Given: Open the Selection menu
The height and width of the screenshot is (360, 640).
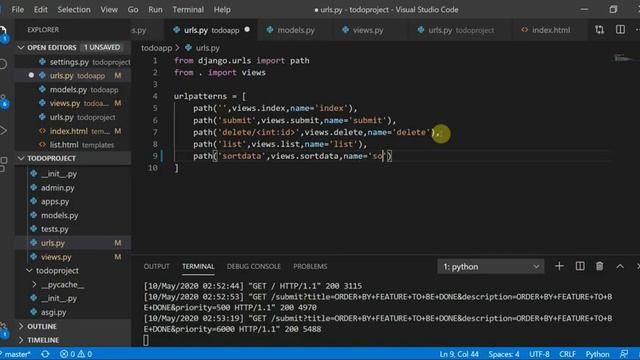Looking at the screenshot, I should [74, 9].
